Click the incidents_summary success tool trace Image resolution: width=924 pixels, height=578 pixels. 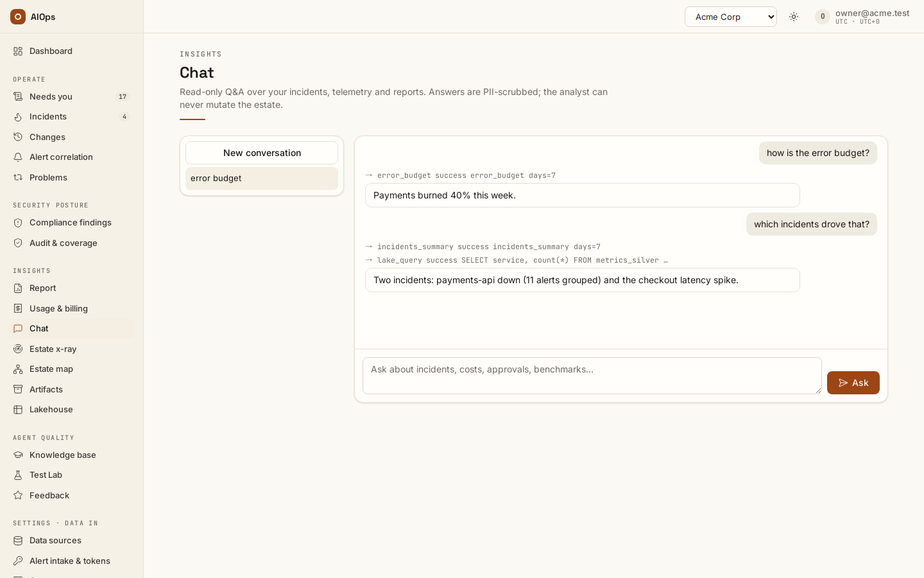[x=483, y=247]
